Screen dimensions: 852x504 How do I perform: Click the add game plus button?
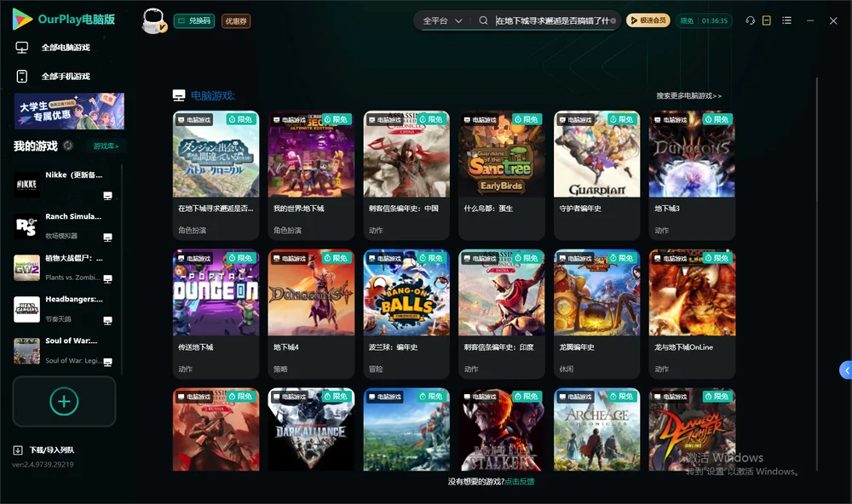[64, 401]
